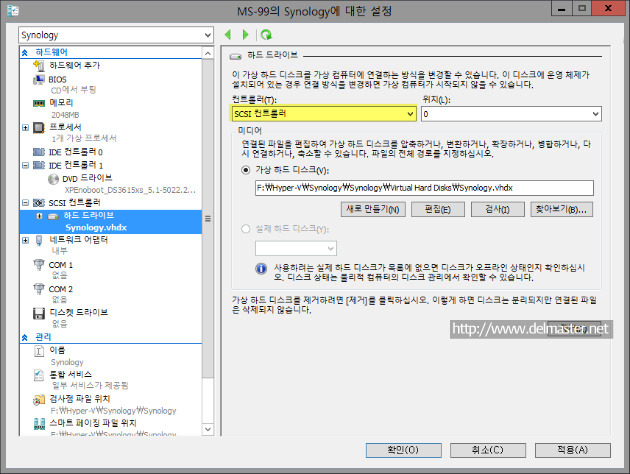
Task: Select 검사점 파일 위치 path text
Action: (114, 411)
